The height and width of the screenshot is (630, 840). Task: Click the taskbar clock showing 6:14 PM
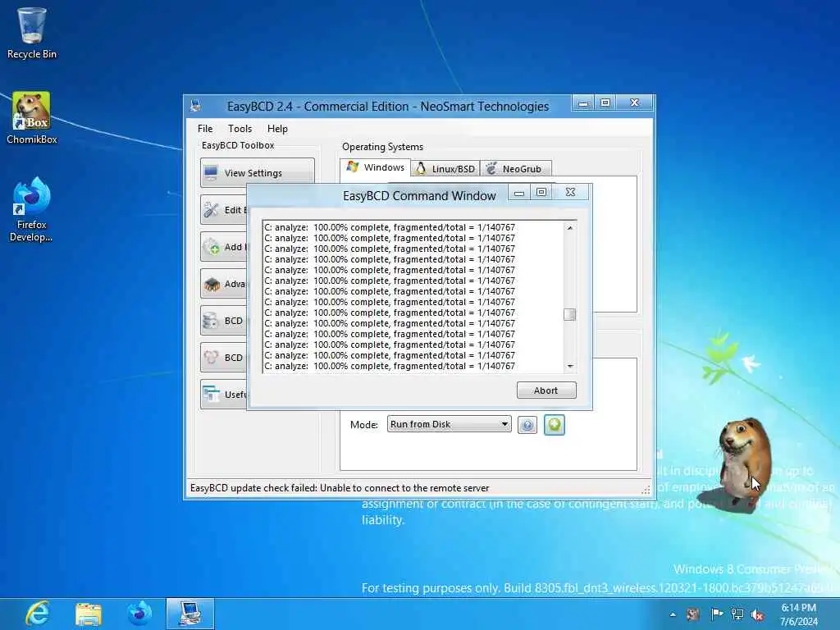[799, 614]
